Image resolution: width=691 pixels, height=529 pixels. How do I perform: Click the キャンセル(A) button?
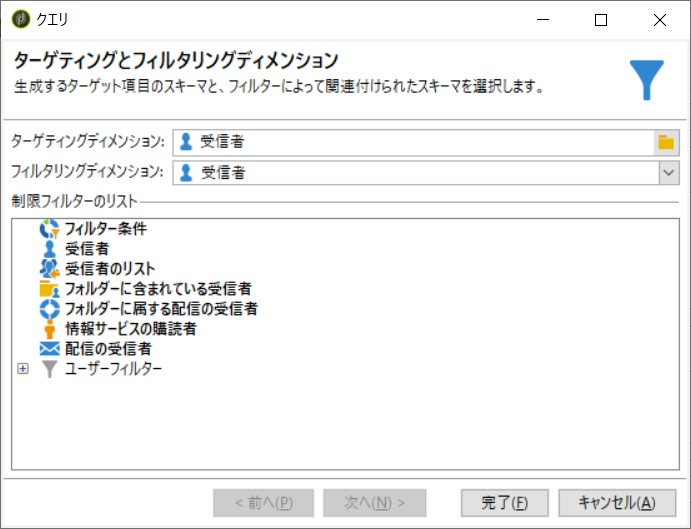tap(617, 503)
